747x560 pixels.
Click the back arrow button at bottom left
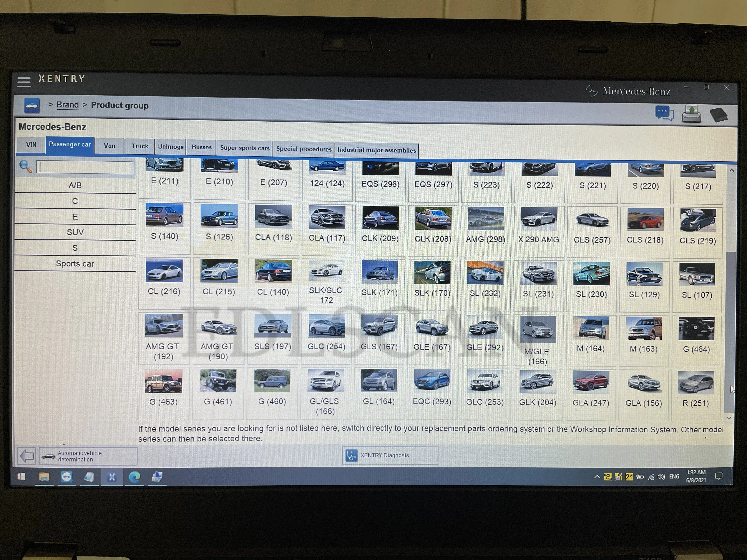tap(26, 456)
